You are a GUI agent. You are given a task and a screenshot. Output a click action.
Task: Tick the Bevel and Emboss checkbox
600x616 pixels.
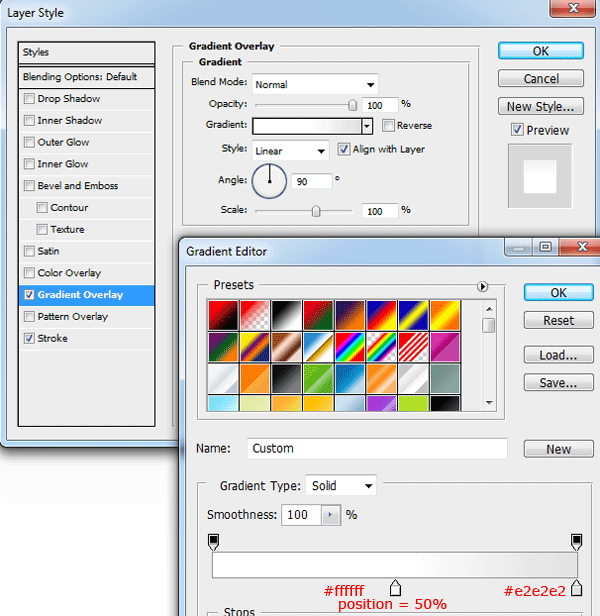[29, 185]
